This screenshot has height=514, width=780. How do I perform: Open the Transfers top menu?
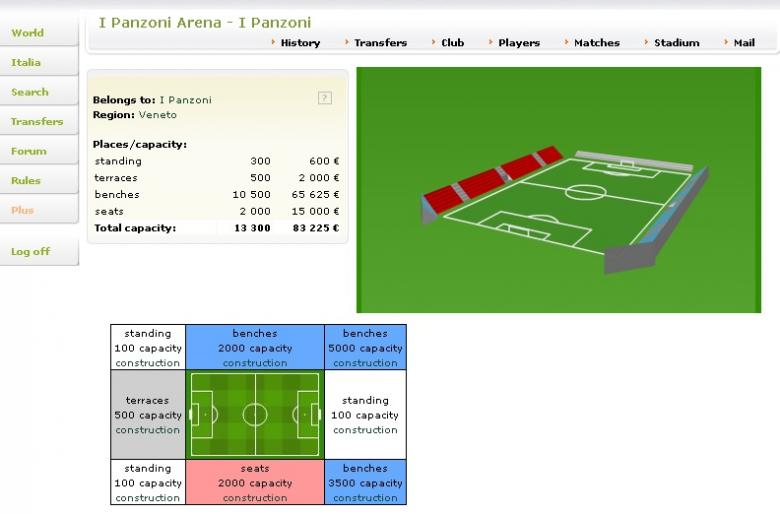click(x=380, y=43)
